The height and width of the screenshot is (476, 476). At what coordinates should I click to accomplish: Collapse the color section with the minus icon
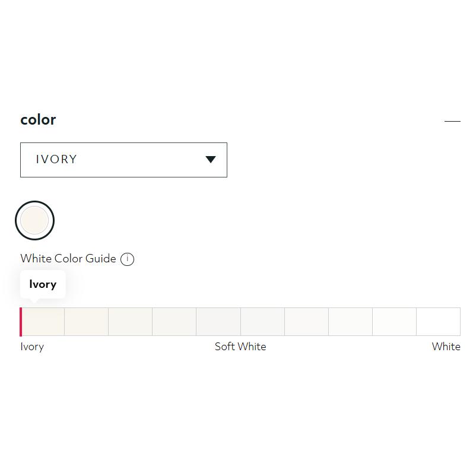(x=452, y=121)
